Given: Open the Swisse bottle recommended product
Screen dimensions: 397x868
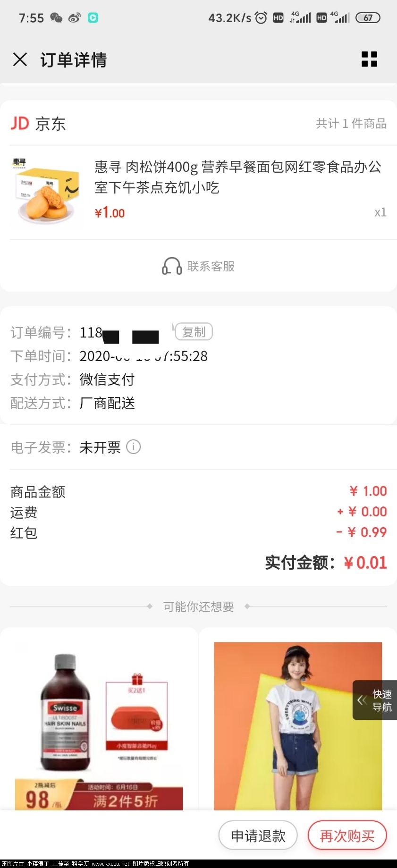Looking at the screenshot, I should click(x=99, y=727).
